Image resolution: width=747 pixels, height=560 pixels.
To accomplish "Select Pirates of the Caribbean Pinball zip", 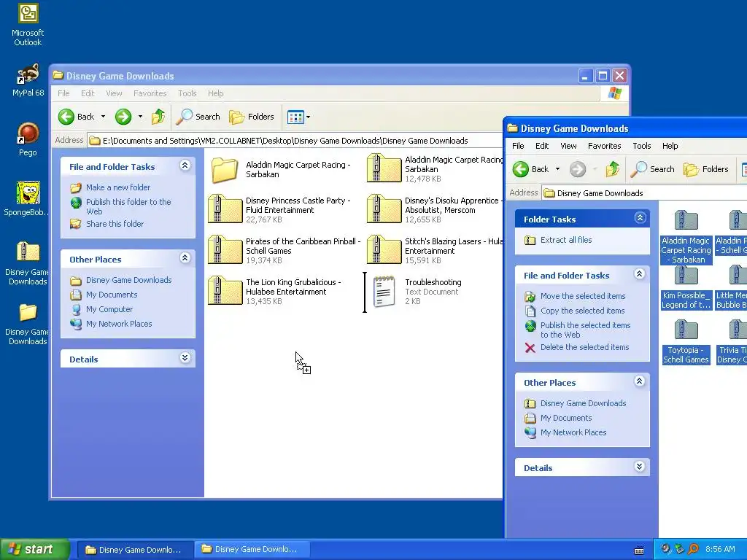I will click(285, 251).
